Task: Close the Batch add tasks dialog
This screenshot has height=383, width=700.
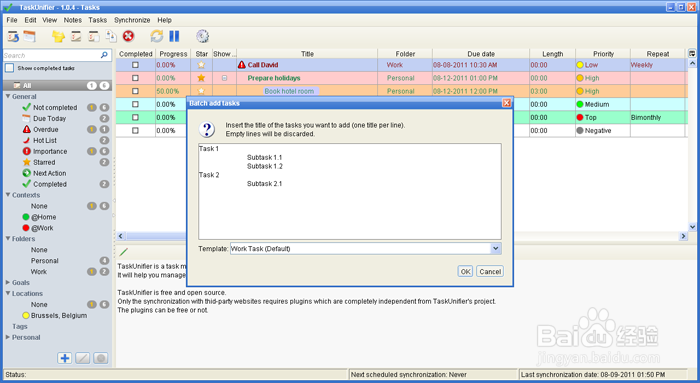Action: tap(507, 103)
